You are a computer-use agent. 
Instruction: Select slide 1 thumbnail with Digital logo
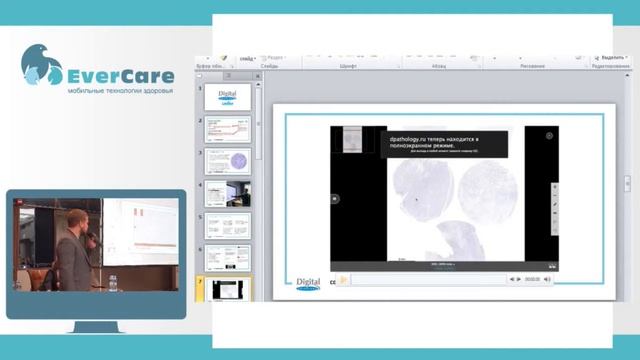tap(227, 97)
